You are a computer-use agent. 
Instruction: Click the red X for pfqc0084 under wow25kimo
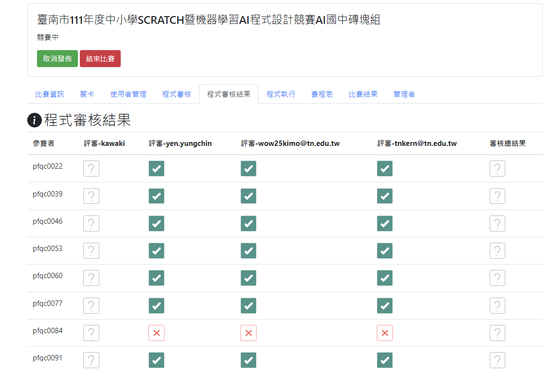point(248,333)
